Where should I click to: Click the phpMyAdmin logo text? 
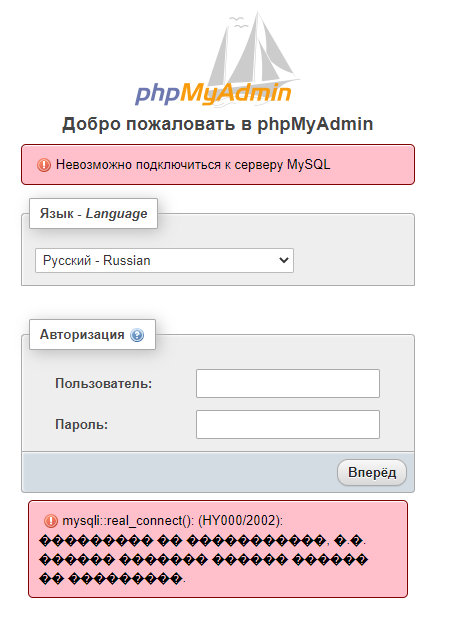[x=213, y=94]
